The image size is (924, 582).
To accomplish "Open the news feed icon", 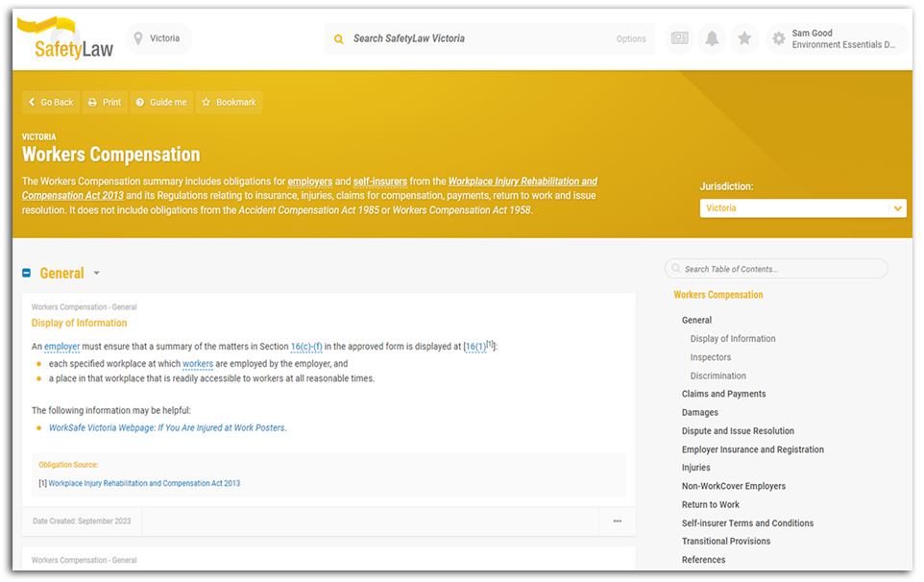I will (x=679, y=38).
